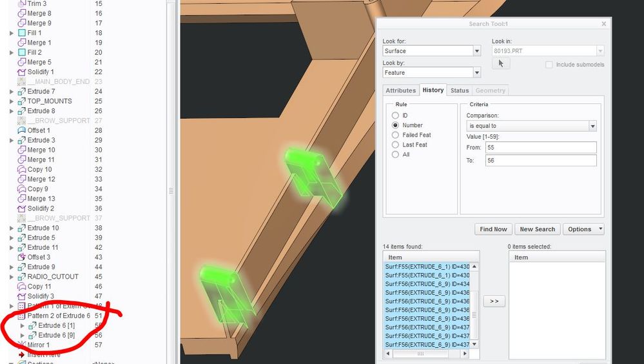Image resolution: width=644 pixels, height=364 pixels.
Task: Click the Solidify 3 feature icon
Action: (22, 296)
